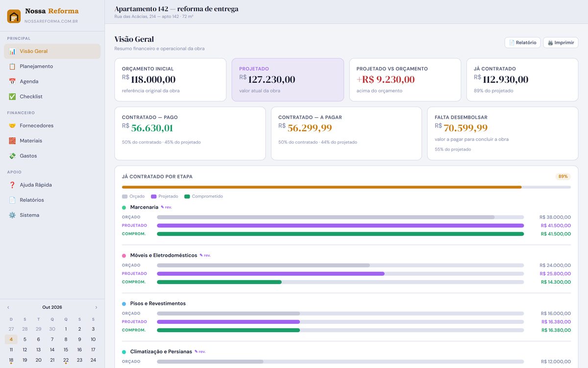Click the +R$ 9.230,00 over-budget value
This screenshot has width=588, height=368.
(386, 79)
